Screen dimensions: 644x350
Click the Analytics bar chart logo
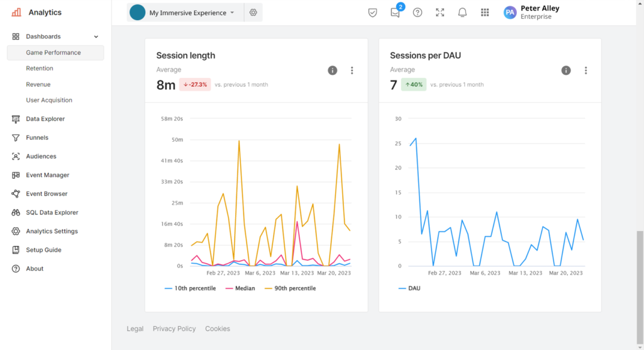16,13
